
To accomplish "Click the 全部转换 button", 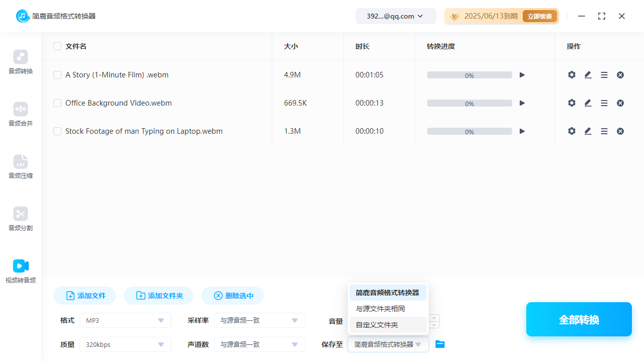I will pos(579,319).
